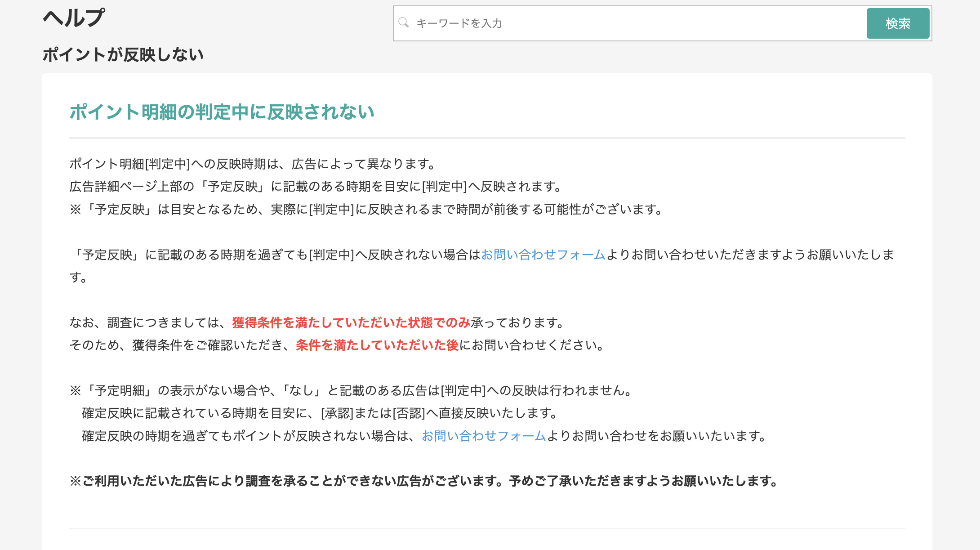Click sentence ポイント明細[判定中]への反映時期は
The width and height of the screenshot is (980, 550).
coord(252,164)
